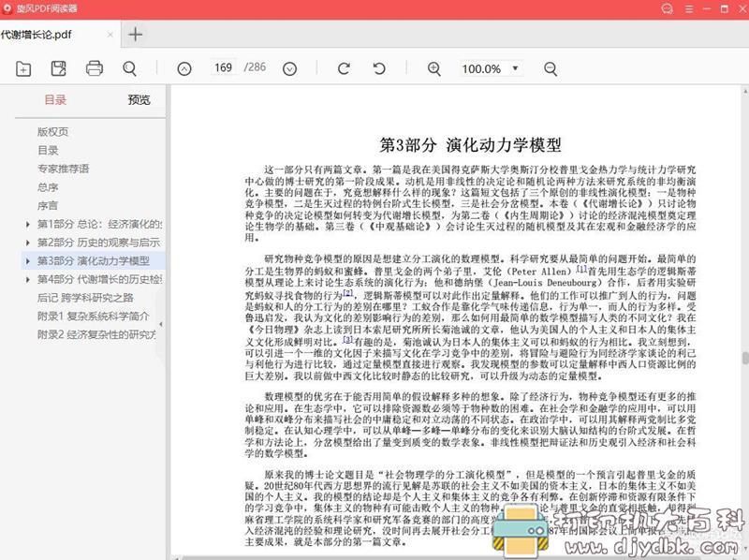Open 附录1 复杂系统科学简介 entry

[x=94, y=317]
